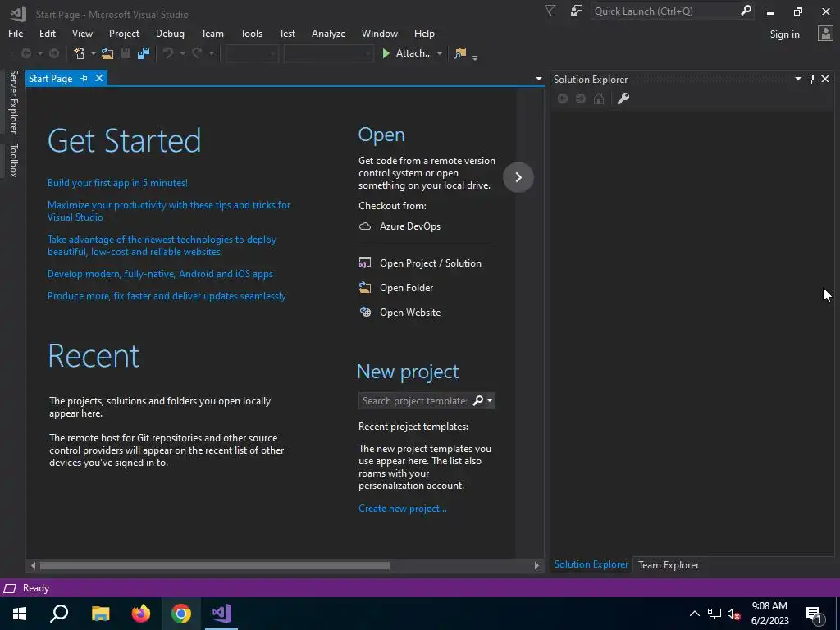Click the Navigate Forward toolbar icon
The width and height of the screenshot is (840, 630).
click(54, 53)
